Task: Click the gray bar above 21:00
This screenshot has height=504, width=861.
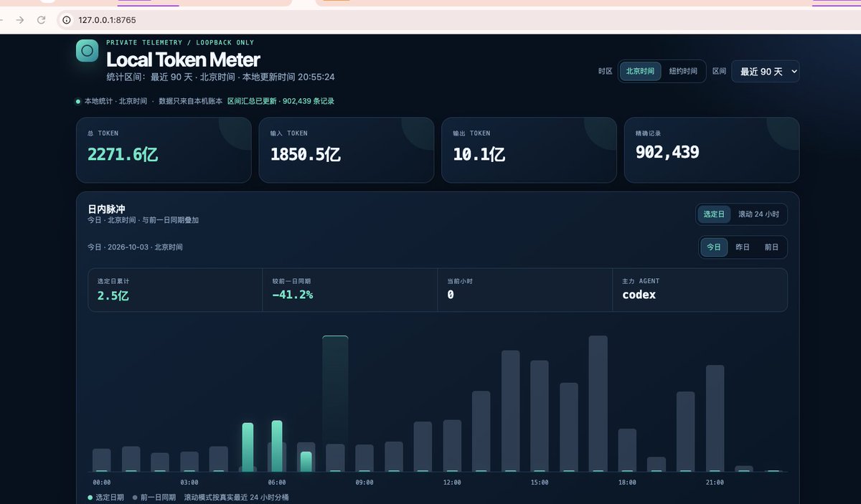Action: point(715,418)
